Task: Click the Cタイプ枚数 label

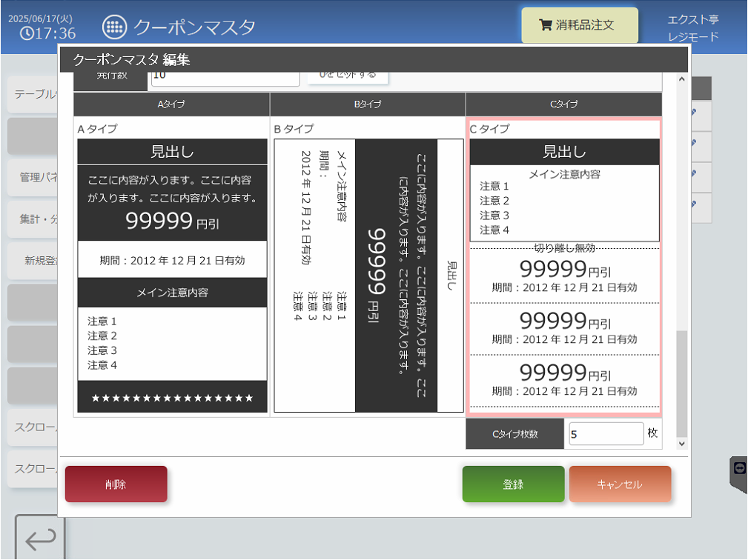Action: click(514, 434)
